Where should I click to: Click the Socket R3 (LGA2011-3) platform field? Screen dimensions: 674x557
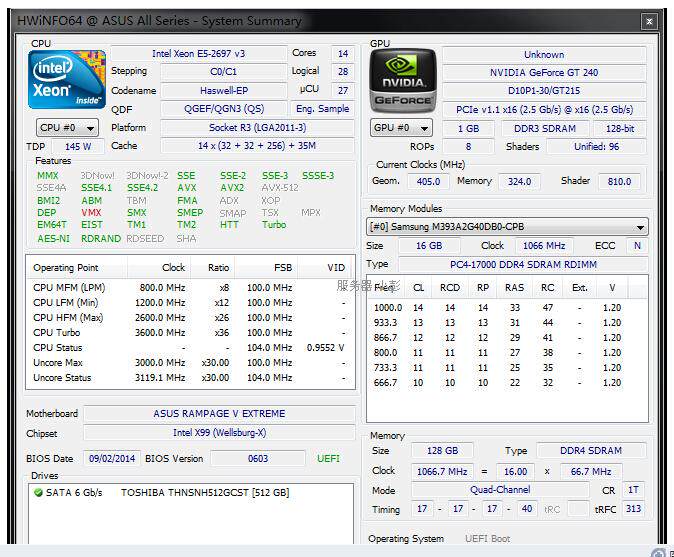pos(257,128)
